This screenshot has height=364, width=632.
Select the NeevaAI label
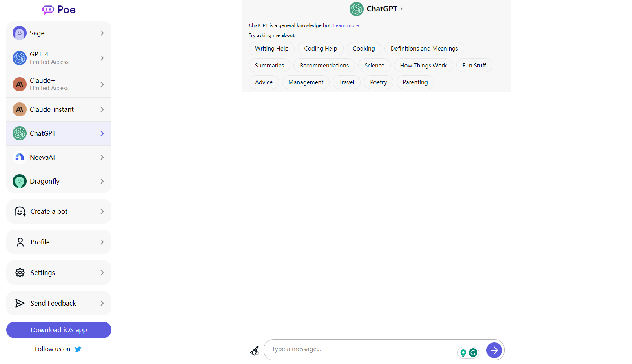[x=42, y=157]
